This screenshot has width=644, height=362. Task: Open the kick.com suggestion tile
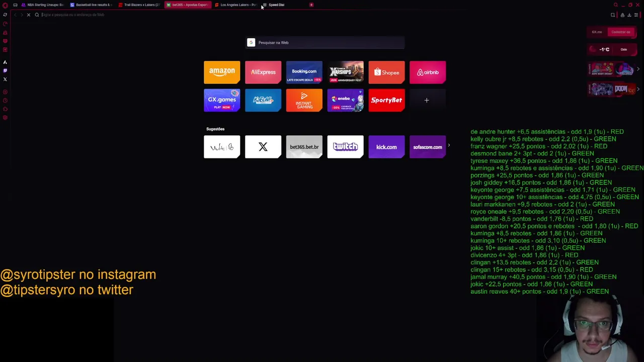point(386,147)
